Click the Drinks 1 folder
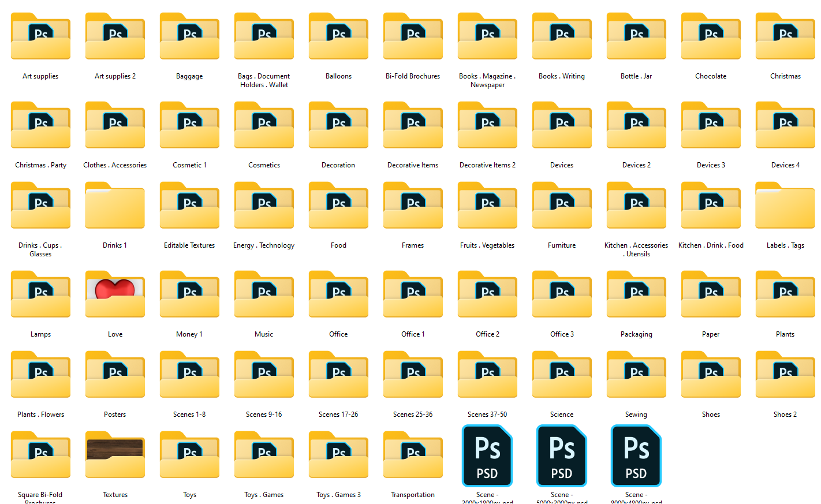The width and height of the screenshot is (821, 504). coord(115,206)
